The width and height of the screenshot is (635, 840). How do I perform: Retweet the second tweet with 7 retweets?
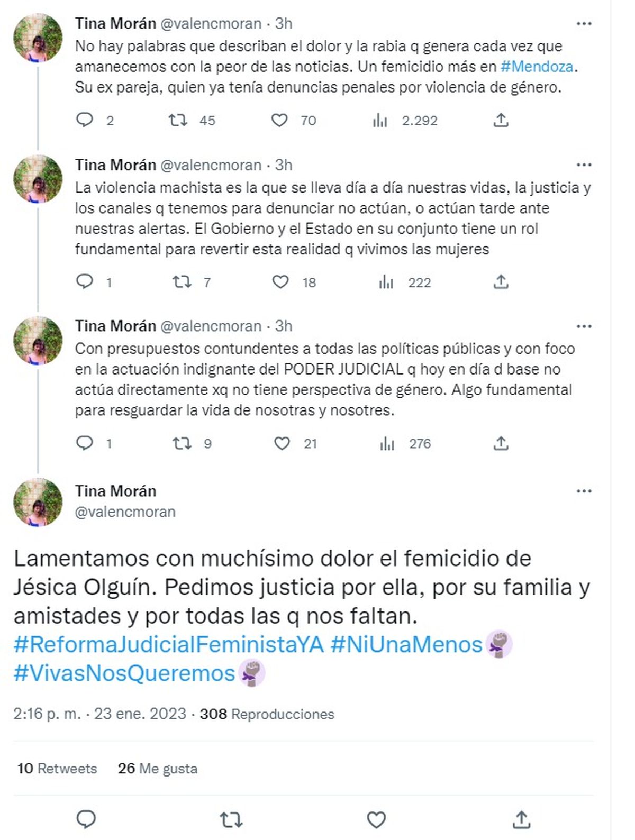(182, 282)
